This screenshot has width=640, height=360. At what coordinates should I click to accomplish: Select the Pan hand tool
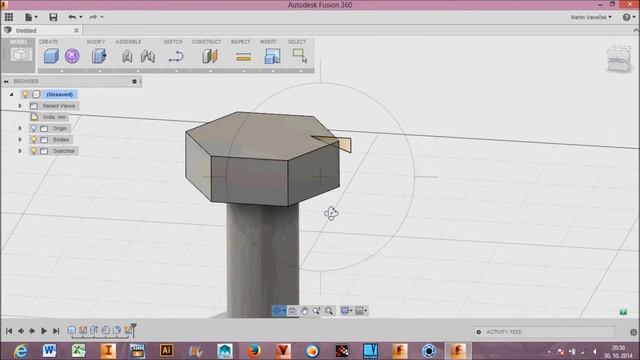tap(304, 311)
